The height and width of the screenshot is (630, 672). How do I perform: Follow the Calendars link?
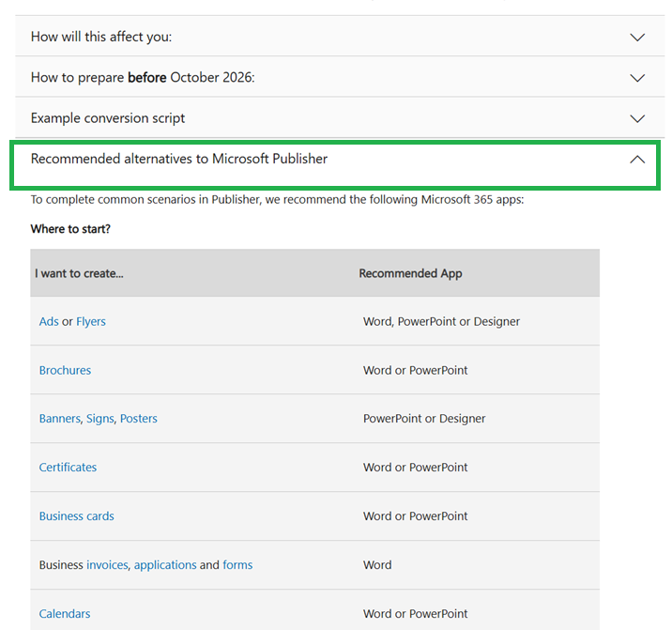[65, 614]
